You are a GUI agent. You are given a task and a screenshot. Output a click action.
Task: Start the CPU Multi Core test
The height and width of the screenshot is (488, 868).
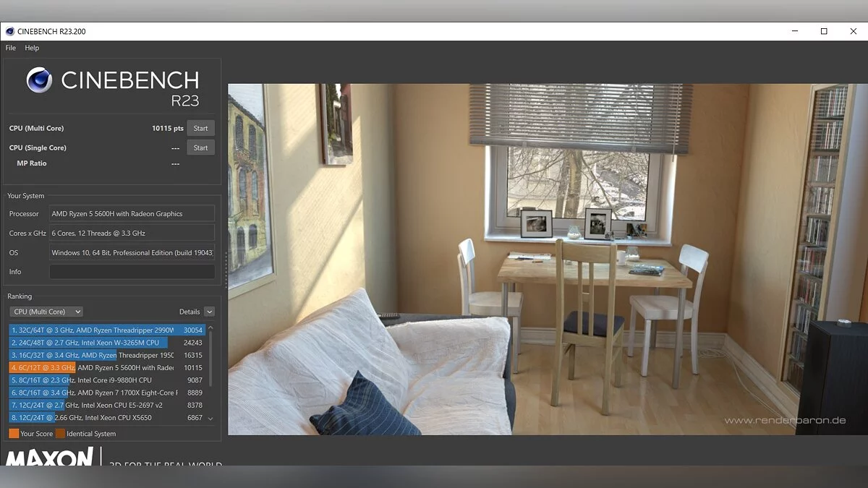point(200,128)
